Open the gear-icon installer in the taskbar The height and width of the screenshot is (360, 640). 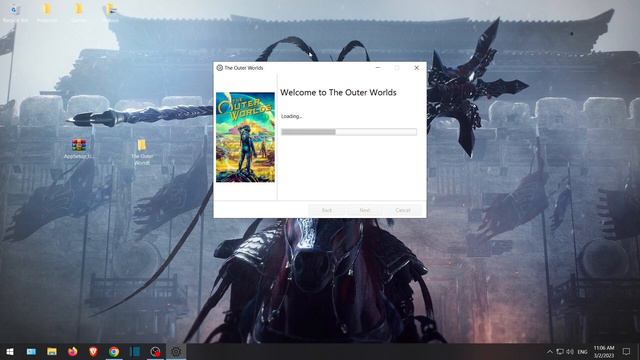pos(176,351)
